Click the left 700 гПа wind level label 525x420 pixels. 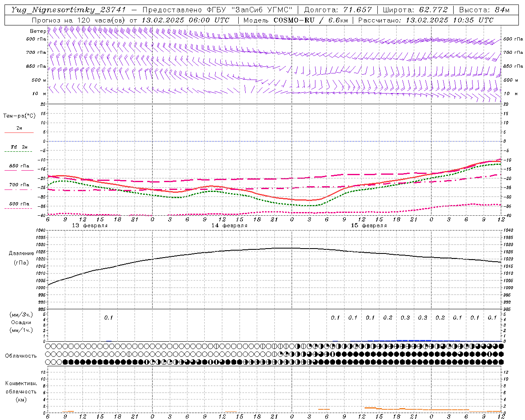point(36,52)
